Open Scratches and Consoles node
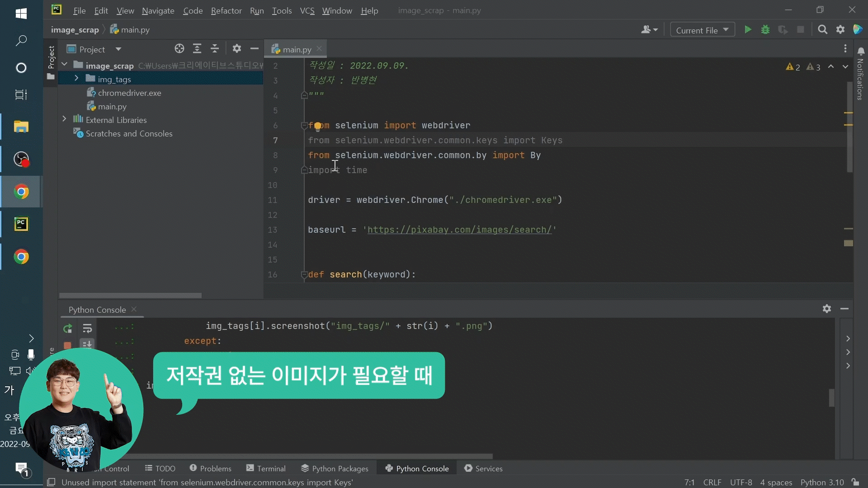This screenshot has height=488, width=868. point(123,133)
